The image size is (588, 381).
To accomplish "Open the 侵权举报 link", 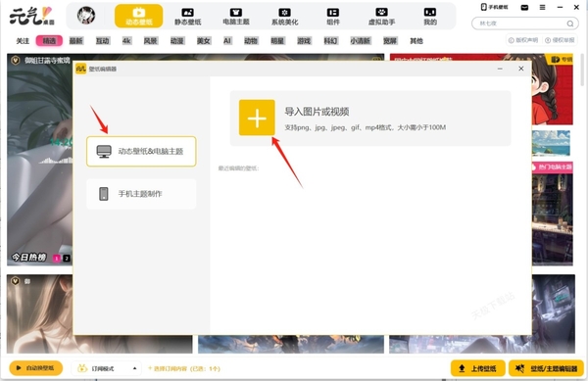I will [560, 40].
